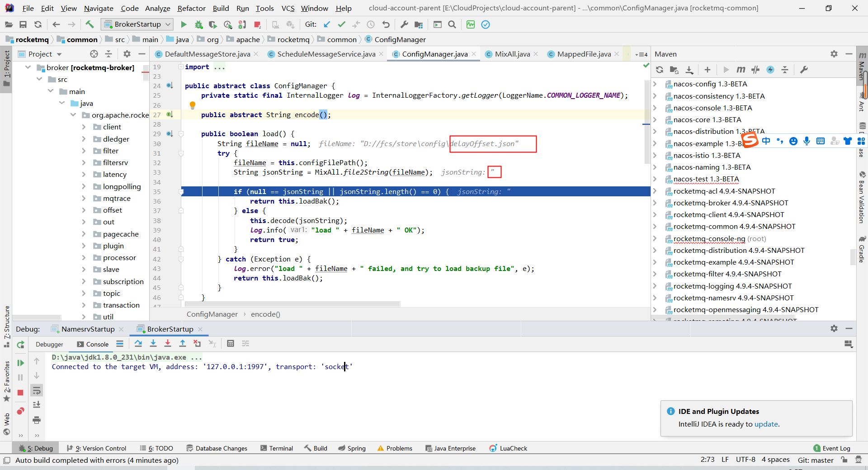Image resolution: width=868 pixels, height=470 pixels.
Task: Show hidden editor tabs dropdown
Action: [641, 54]
